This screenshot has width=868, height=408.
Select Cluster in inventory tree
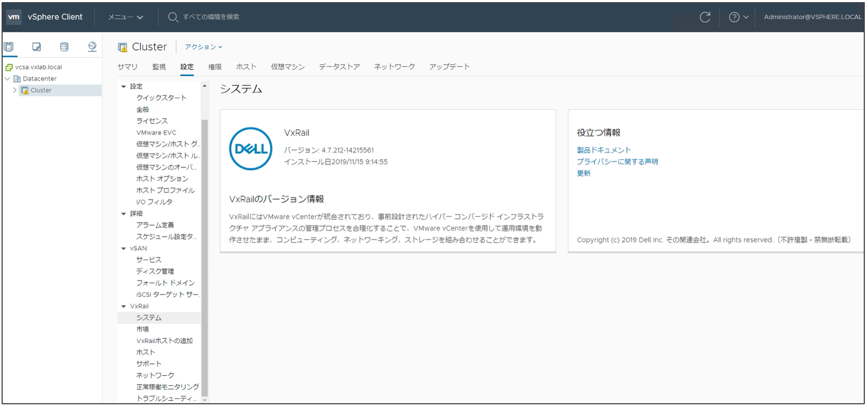click(x=41, y=90)
